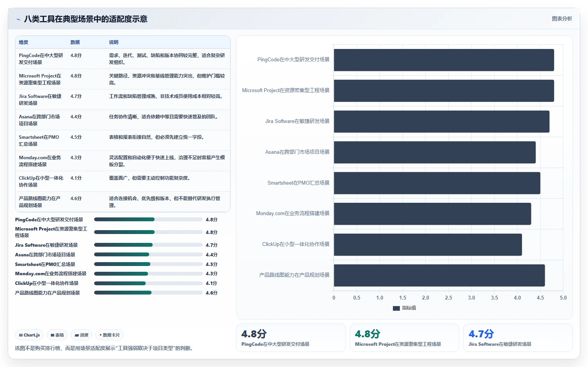This screenshot has height=367, width=588.
Task: Click the Microsoft Project progress bar in the list
Action: [x=148, y=232]
